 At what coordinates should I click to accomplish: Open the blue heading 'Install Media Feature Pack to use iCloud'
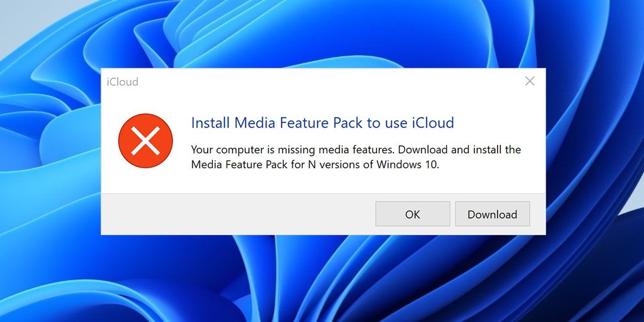(322, 123)
